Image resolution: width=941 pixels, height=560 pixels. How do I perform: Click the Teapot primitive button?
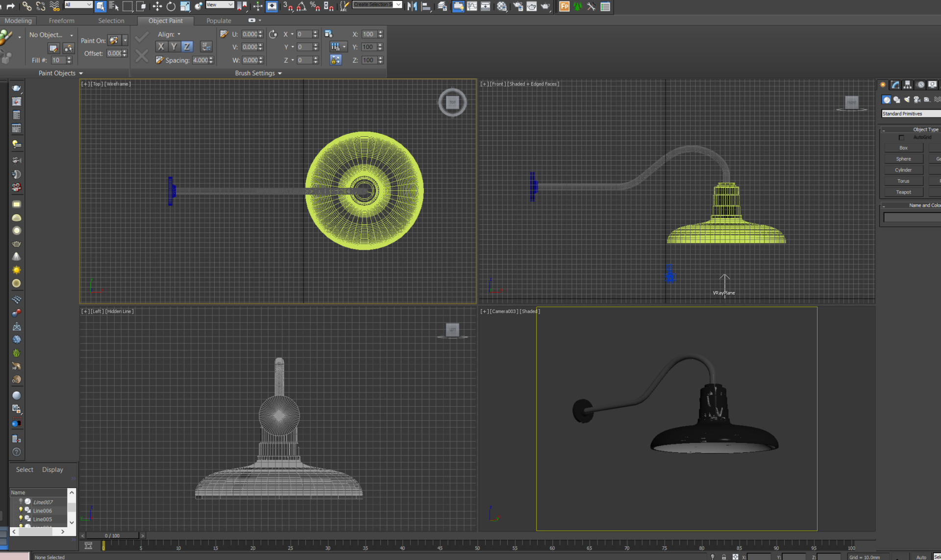pos(903,192)
